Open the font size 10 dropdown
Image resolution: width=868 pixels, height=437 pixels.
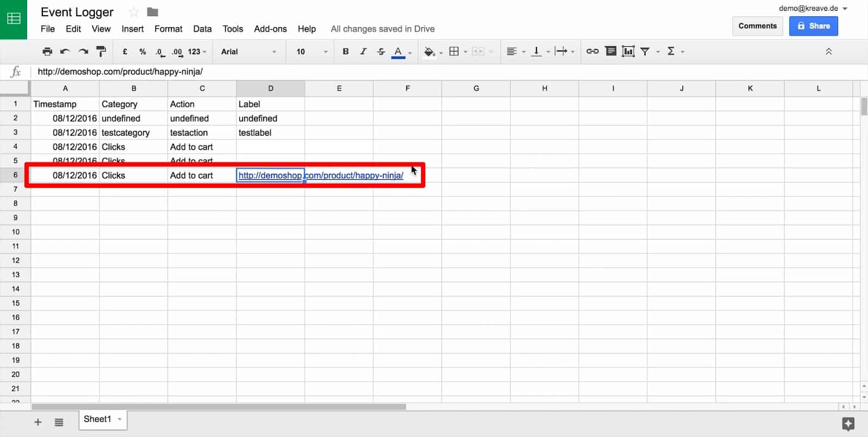pos(311,52)
